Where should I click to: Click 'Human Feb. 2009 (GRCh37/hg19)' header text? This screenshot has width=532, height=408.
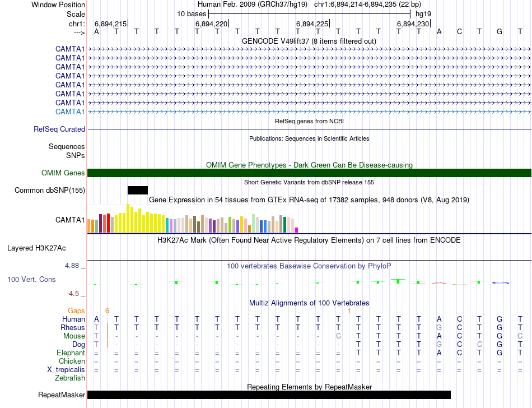pos(253,4)
